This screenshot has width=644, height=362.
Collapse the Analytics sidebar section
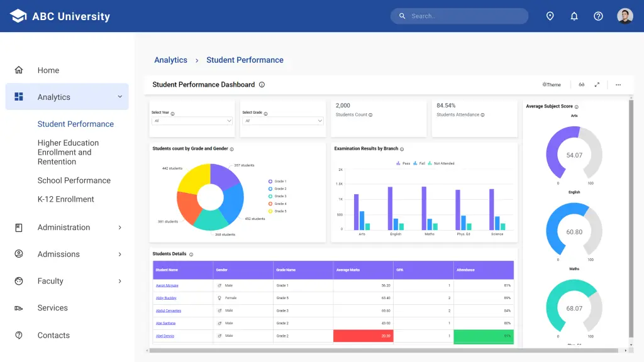[x=119, y=97]
